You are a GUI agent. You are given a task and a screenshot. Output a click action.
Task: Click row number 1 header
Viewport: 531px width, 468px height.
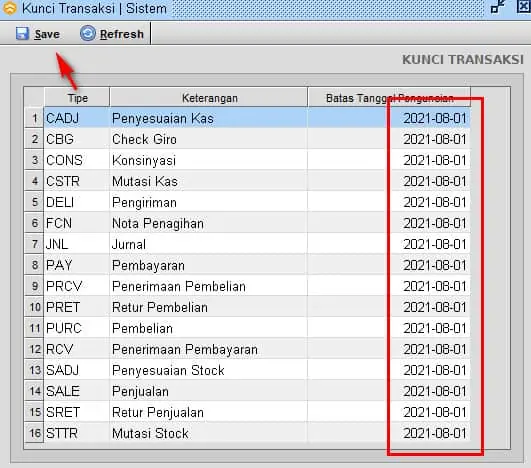[x=34, y=118]
